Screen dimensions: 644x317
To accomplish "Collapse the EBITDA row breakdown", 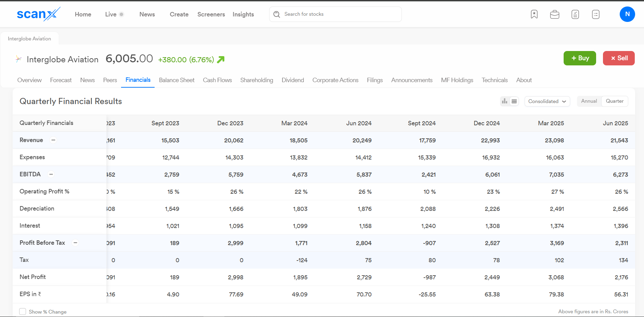I will [51, 174].
